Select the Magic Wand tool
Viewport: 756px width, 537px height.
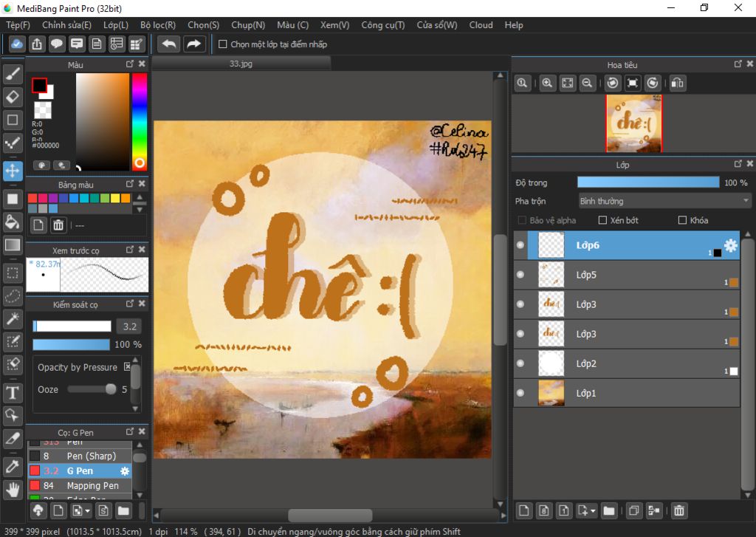click(x=13, y=318)
